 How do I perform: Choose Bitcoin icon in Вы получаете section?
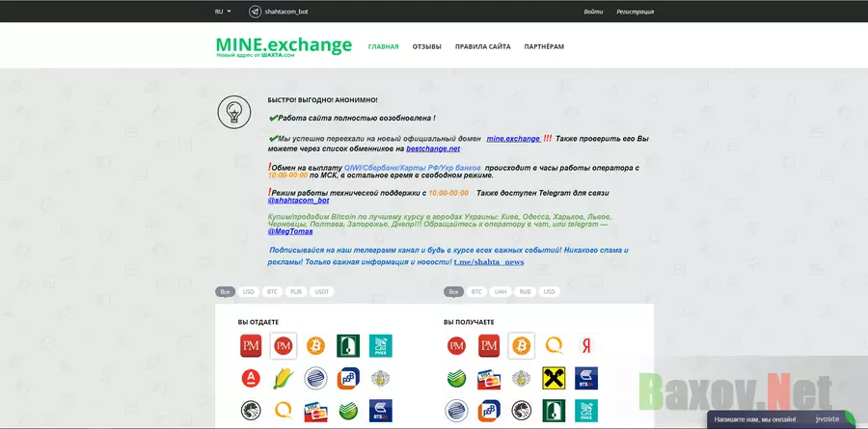coord(522,346)
